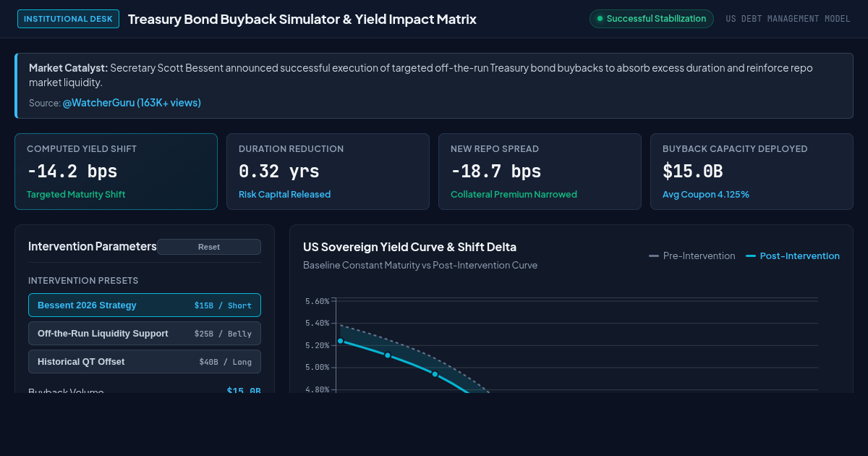Click the second post-intervention curve data point
The height and width of the screenshot is (456, 868).
[x=388, y=355]
